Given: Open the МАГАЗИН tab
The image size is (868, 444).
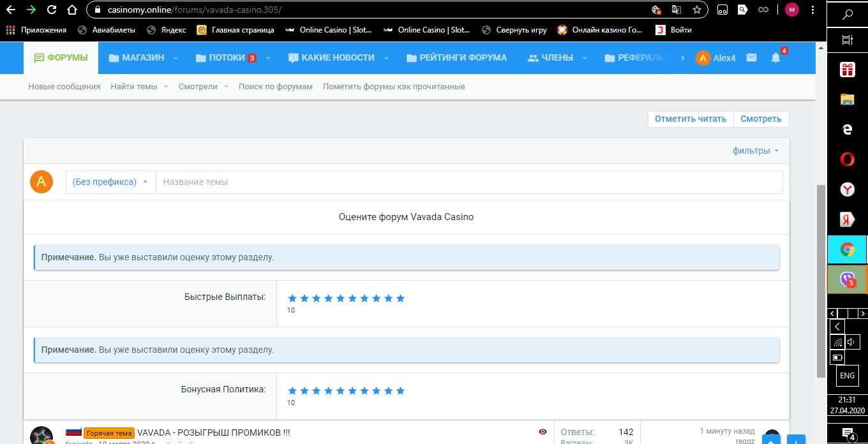Looking at the screenshot, I should coord(136,57).
